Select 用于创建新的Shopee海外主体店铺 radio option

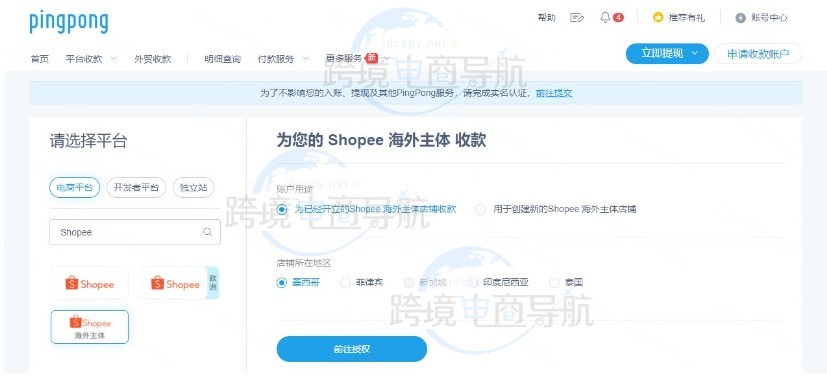click(480, 209)
